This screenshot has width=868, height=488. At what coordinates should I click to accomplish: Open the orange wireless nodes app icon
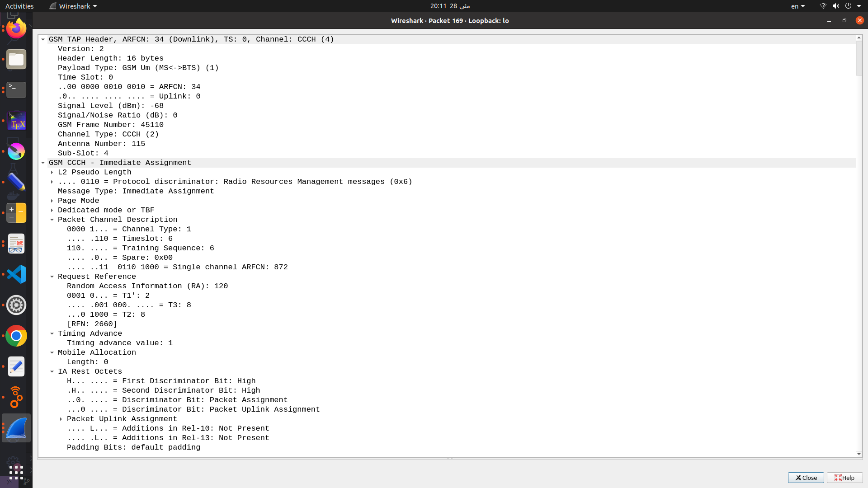coord(16,397)
